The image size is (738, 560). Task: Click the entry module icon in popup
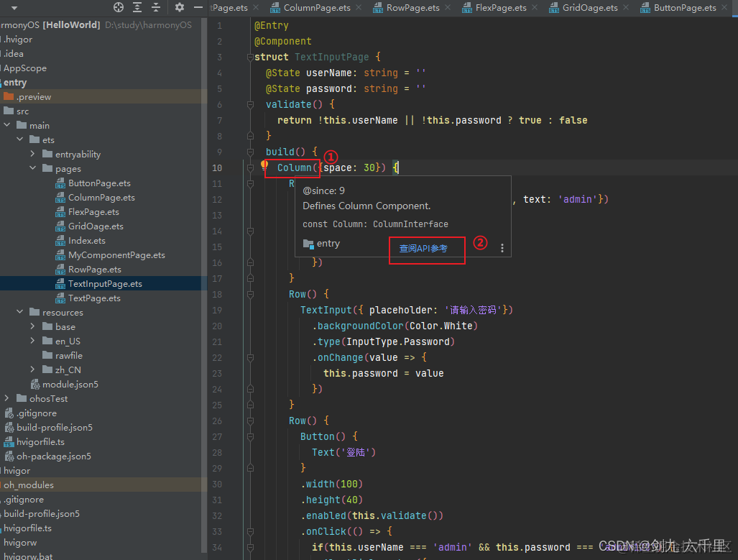[308, 244]
